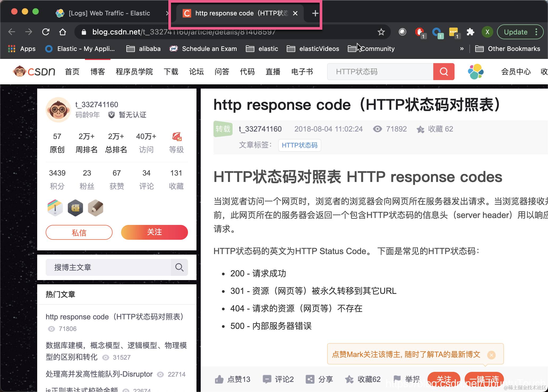The width and height of the screenshot is (548, 392).
Task: Click the blog search magnifier icon
Action: [179, 267]
